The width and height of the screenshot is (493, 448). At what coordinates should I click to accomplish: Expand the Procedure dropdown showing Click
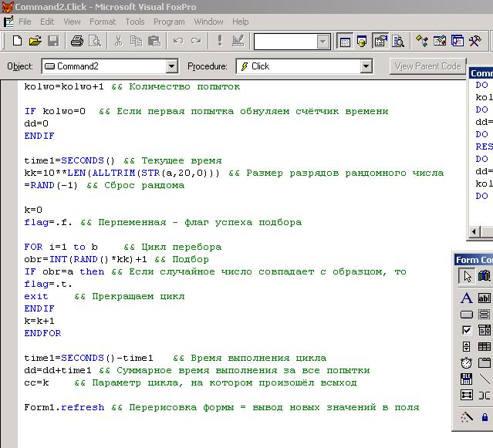pyautogui.click(x=366, y=66)
